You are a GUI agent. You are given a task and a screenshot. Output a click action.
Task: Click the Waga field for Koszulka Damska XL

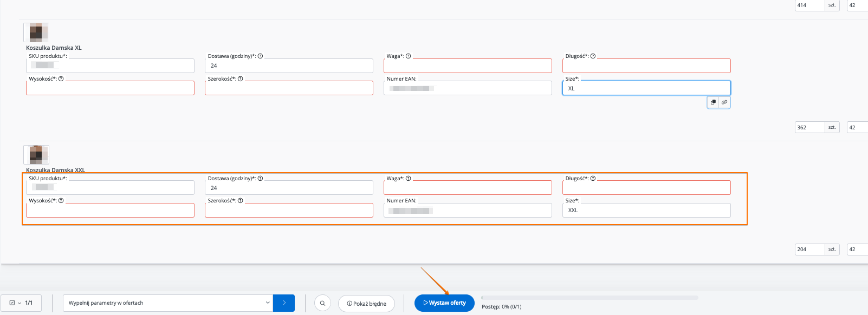click(468, 66)
